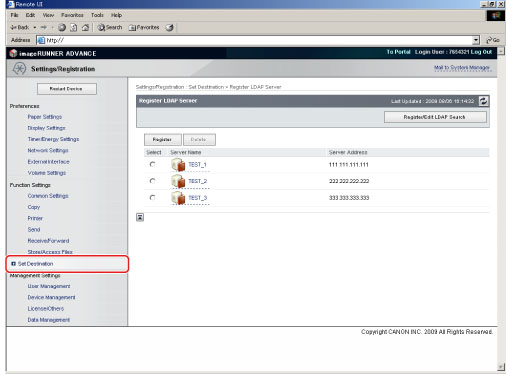506x374 pixels.
Task: Click the Stop loading toolbar icon
Action: tap(62, 27)
